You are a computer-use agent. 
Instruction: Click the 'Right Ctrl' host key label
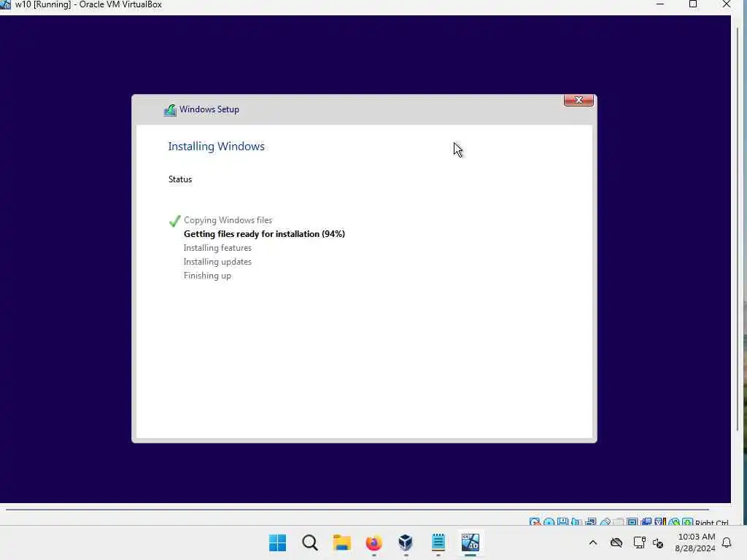712,523
